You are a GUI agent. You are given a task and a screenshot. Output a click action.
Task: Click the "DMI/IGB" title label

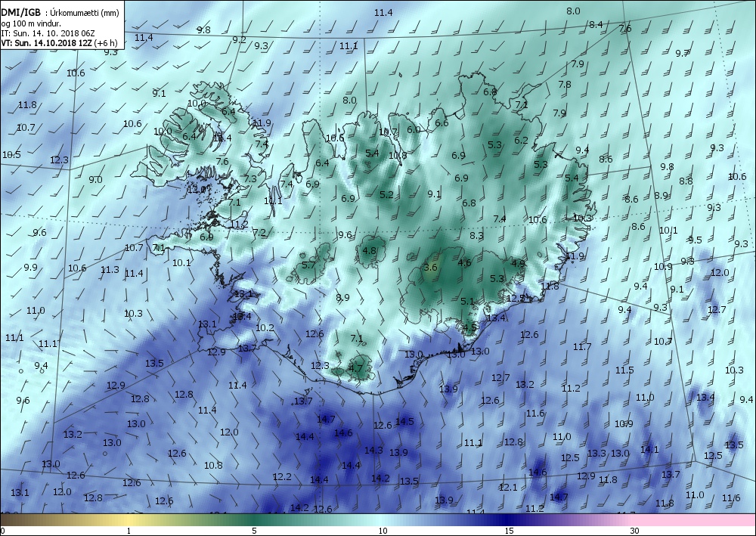click(20, 13)
